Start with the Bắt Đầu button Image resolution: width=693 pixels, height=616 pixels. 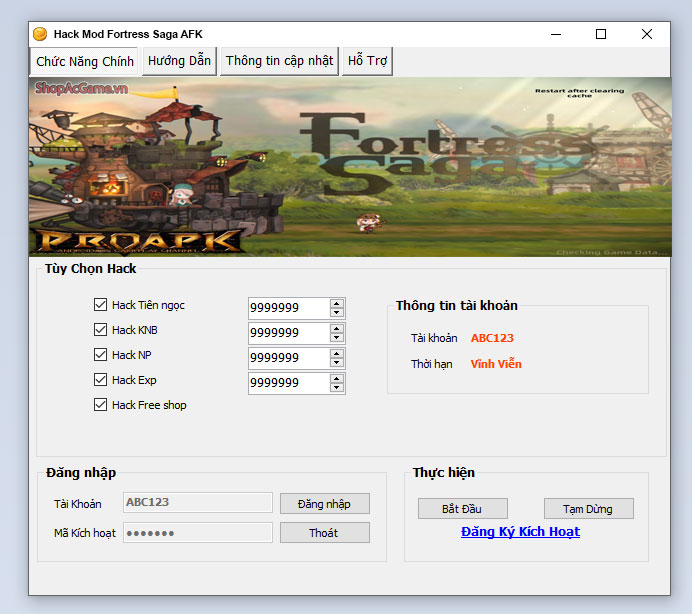[462, 509]
